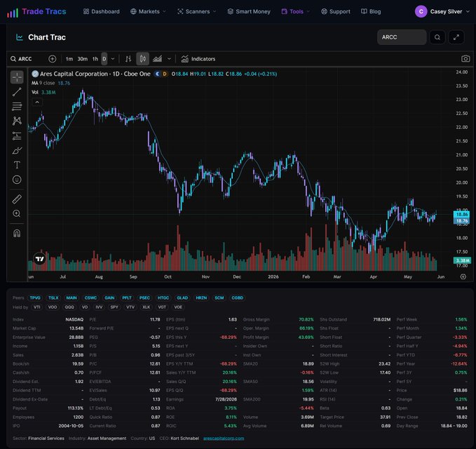The height and width of the screenshot is (449, 476).
Task: Open timeframe interval dropdown arrow
Action: [113, 59]
